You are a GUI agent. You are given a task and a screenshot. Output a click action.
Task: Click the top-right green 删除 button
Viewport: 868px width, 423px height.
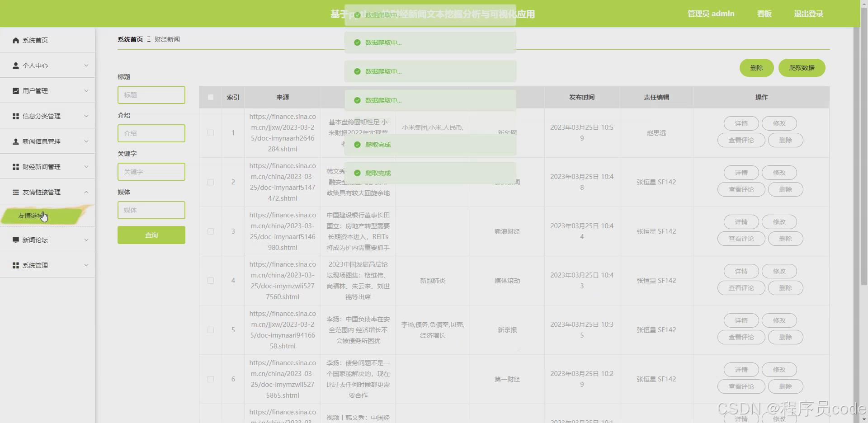(757, 68)
